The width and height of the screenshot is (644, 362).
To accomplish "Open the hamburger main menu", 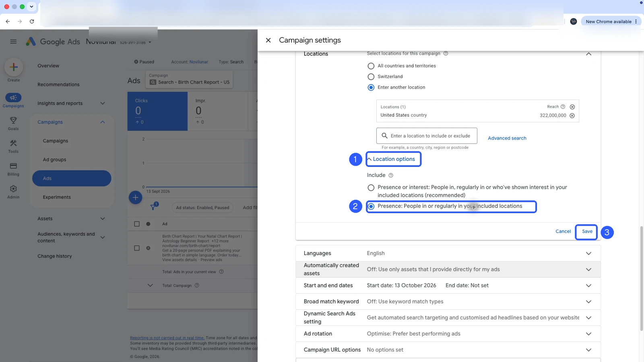I will 13,41.
